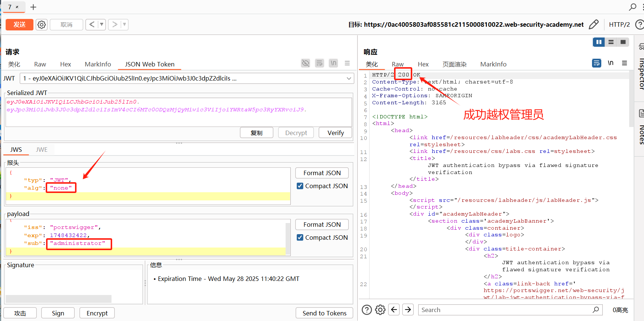Switch request view to Raw tab
This screenshot has width=644, height=321.
tap(40, 64)
